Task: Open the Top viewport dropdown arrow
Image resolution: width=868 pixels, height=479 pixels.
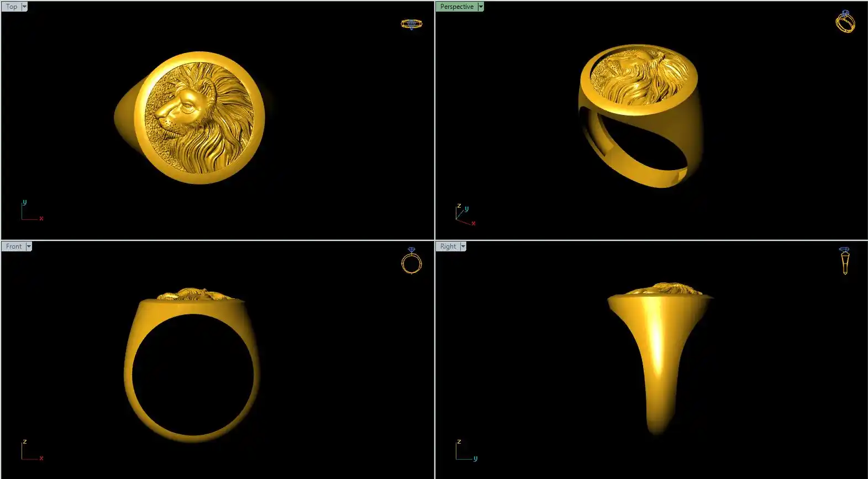Action: tap(24, 7)
